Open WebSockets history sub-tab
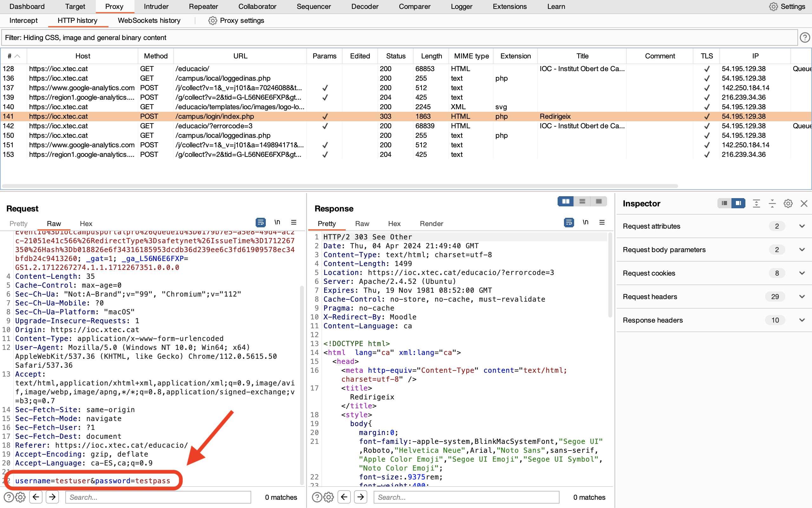This screenshot has height=508, width=812. point(149,21)
